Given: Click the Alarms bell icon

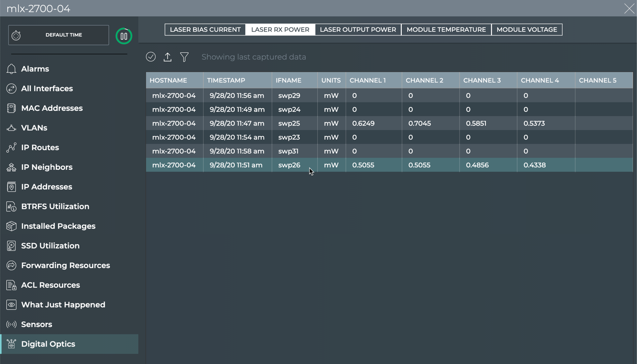Looking at the screenshot, I should click(12, 69).
